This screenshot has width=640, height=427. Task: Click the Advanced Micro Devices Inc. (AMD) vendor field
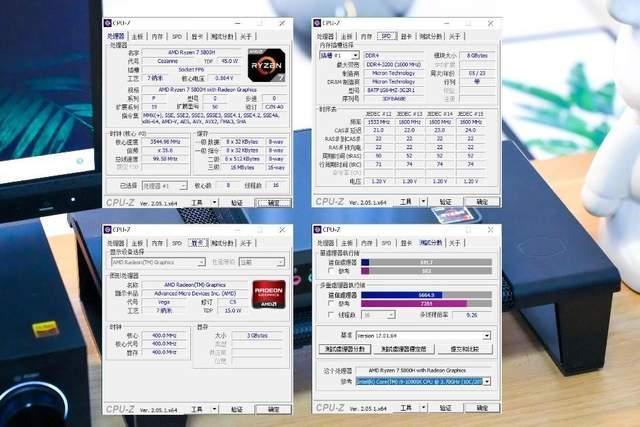point(196,293)
